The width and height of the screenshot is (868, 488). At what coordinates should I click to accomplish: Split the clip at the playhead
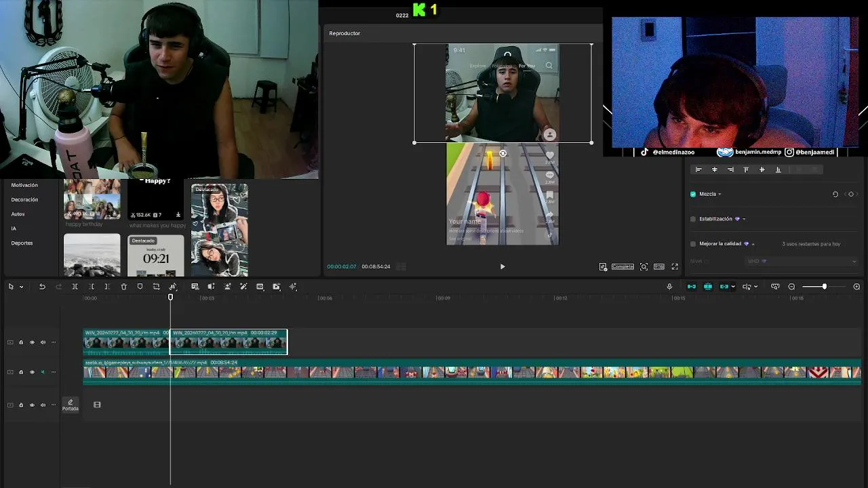(x=75, y=287)
